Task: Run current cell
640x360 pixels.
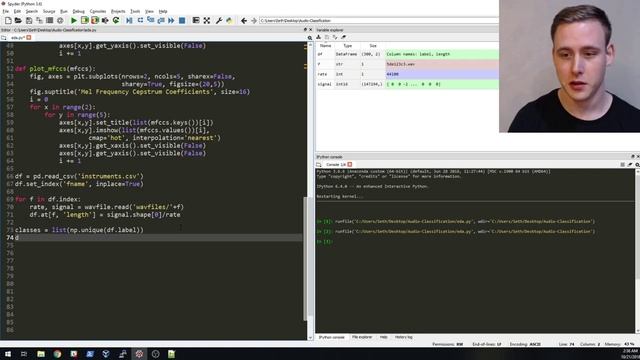Action: coord(84,20)
